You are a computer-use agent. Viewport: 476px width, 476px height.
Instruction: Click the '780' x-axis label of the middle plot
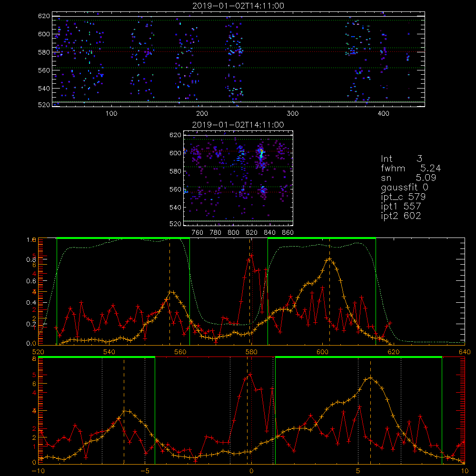click(216, 232)
